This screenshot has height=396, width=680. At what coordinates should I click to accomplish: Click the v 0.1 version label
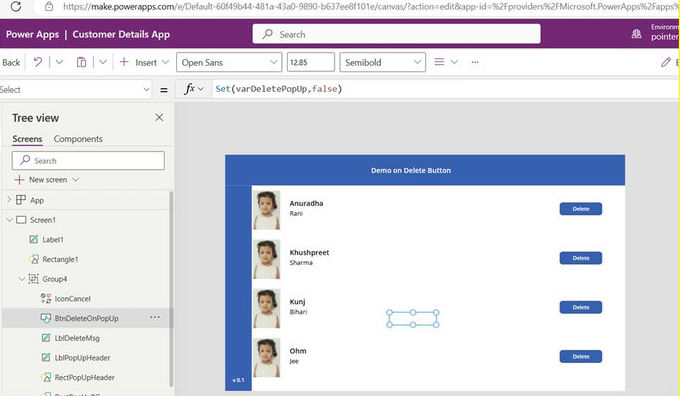[238, 380]
